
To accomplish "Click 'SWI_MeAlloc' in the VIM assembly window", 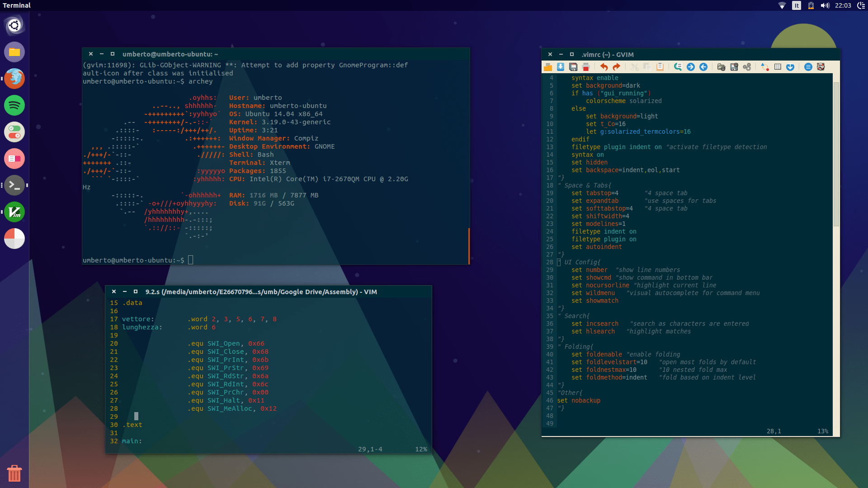I will point(230,408).
